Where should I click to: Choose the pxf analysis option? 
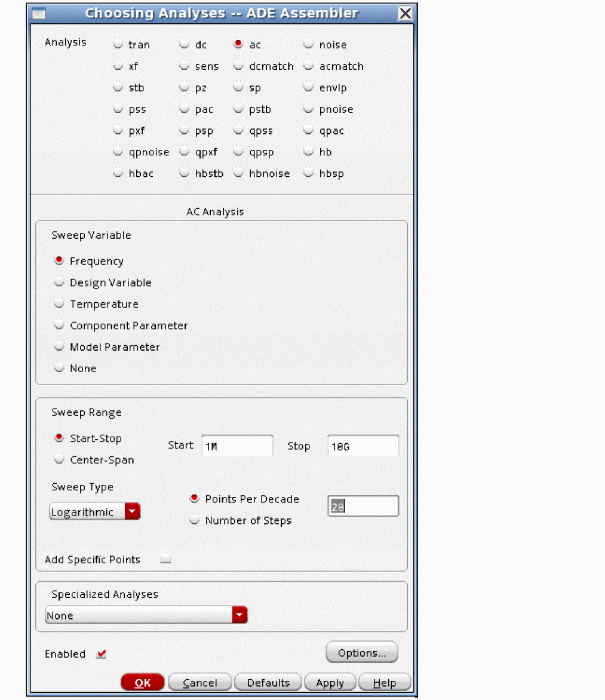118,130
